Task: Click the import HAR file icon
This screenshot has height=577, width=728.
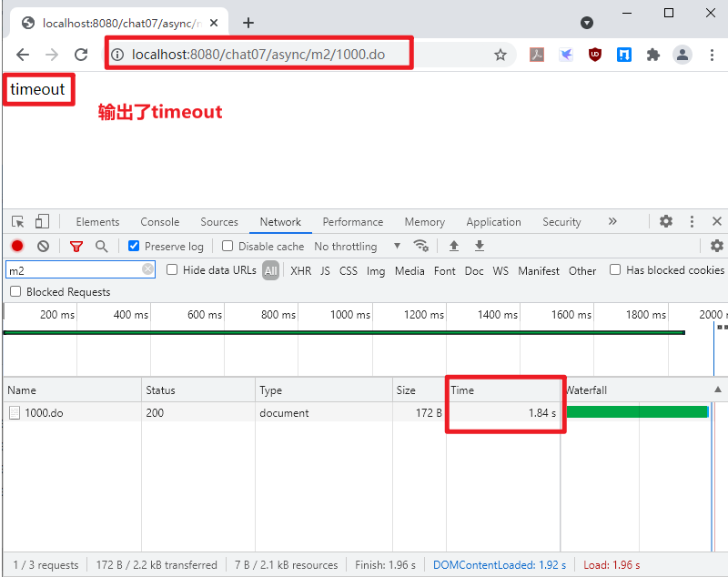Action: [x=454, y=246]
